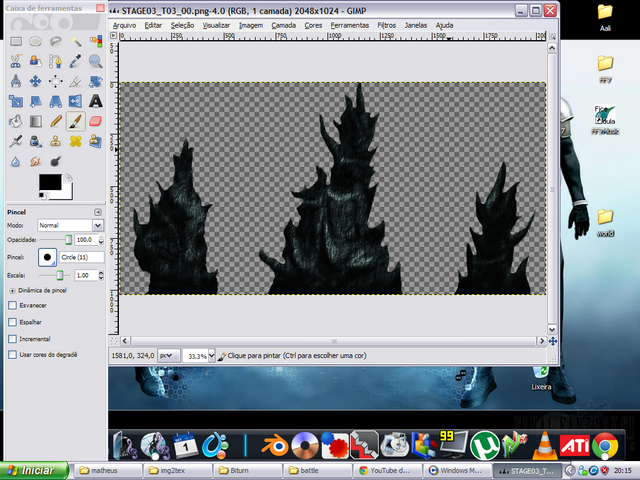640x480 pixels.
Task: Select the Airbrush tool
Action: pos(16,141)
